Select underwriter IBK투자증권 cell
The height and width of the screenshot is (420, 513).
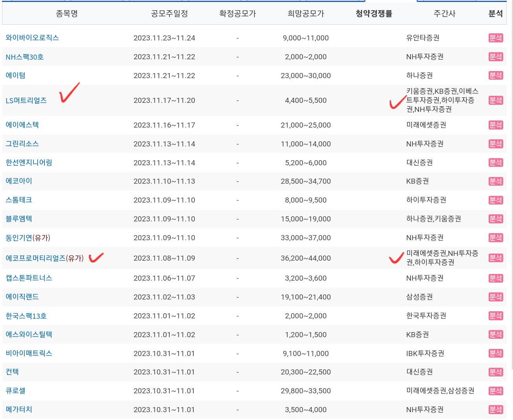tap(425, 353)
